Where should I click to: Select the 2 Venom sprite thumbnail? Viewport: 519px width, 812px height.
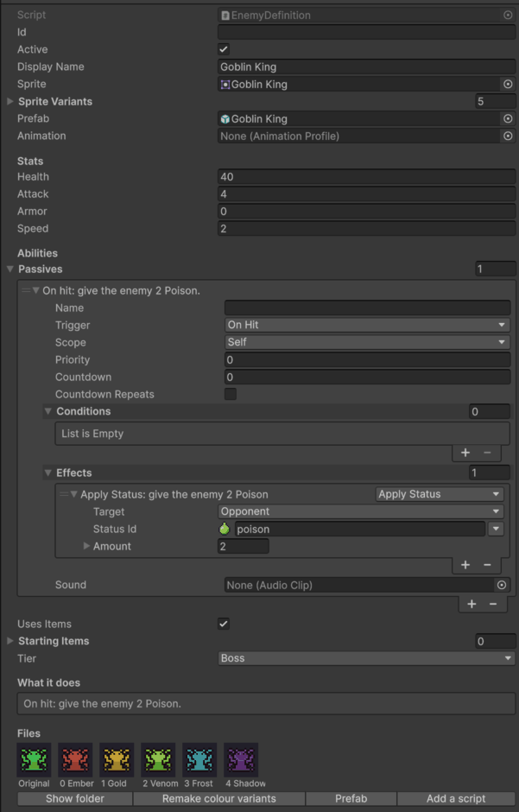pyautogui.click(x=158, y=759)
